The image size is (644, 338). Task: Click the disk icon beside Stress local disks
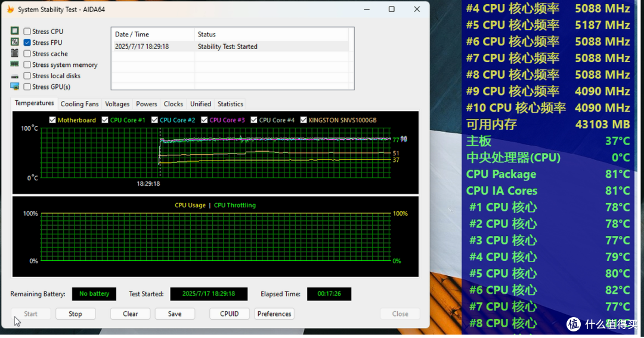[x=14, y=76]
